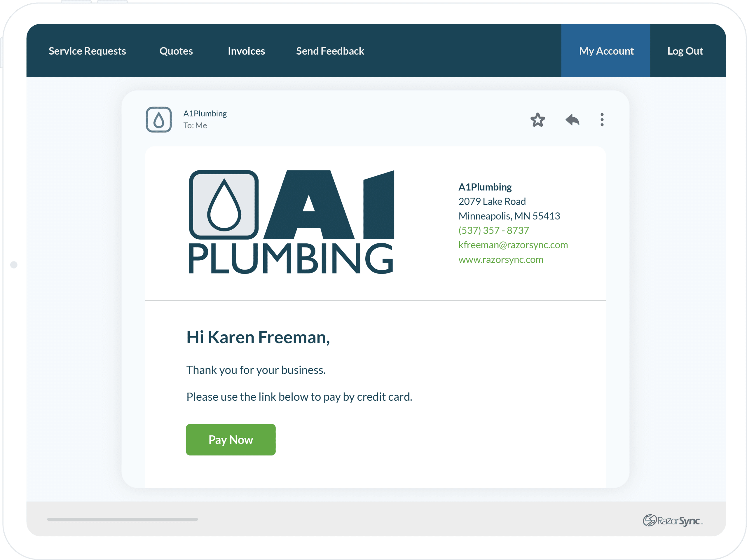Viewport: 747px width, 560px height.
Task: Click the large A1 Plumbing logo
Action: [292, 222]
